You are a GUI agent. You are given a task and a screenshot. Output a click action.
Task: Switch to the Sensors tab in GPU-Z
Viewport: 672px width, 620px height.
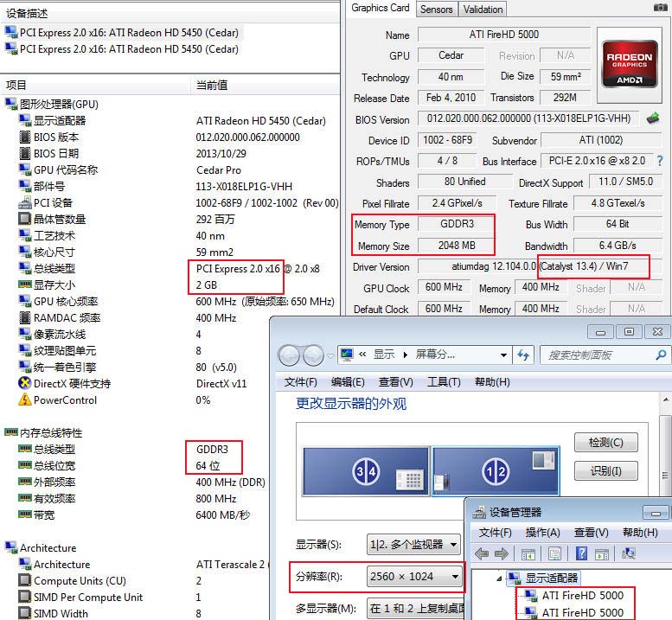click(436, 9)
